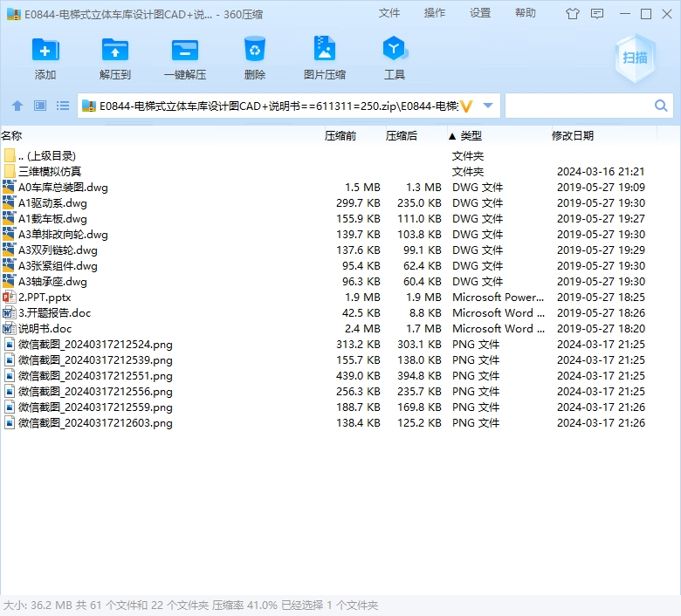
Task: Select the 上级目录 parent folder
Action: (x=47, y=156)
